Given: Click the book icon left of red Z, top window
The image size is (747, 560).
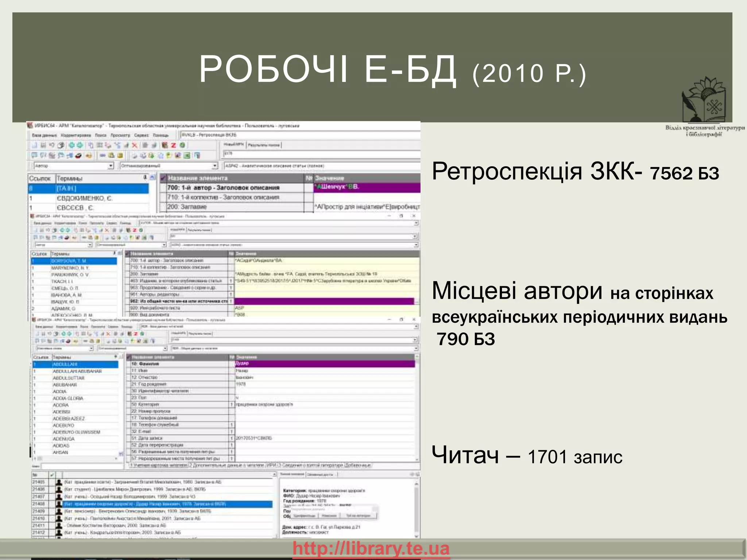Looking at the screenshot, I should pyautogui.click(x=165, y=145).
